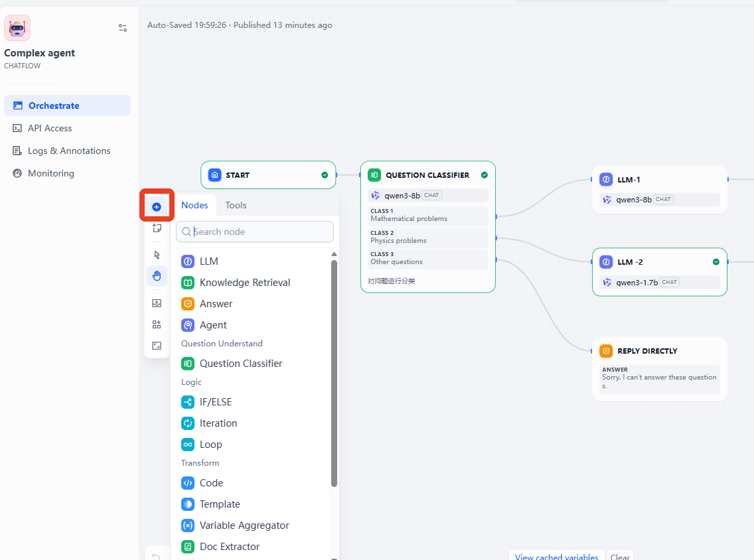The height and width of the screenshot is (560, 754).
Task: Switch to hand pan mode icon
Action: pyautogui.click(x=157, y=276)
